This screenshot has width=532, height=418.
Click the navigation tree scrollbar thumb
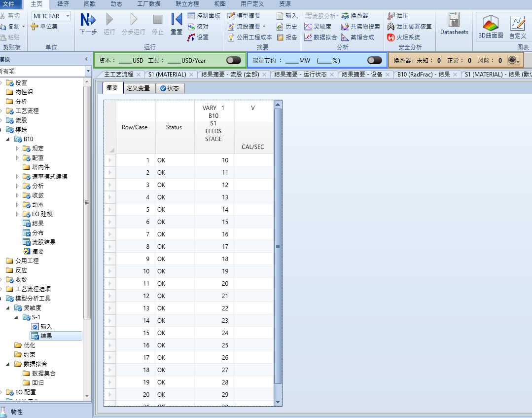click(x=87, y=203)
